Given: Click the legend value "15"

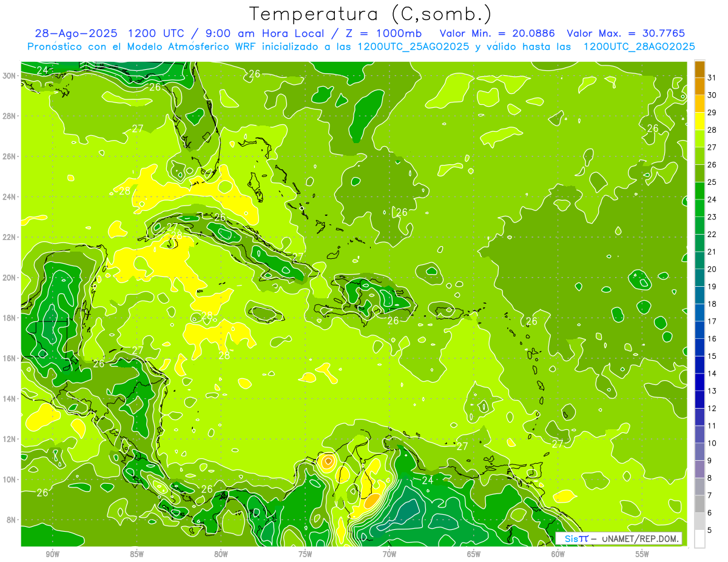Looking at the screenshot, I should (x=712, y=356).
